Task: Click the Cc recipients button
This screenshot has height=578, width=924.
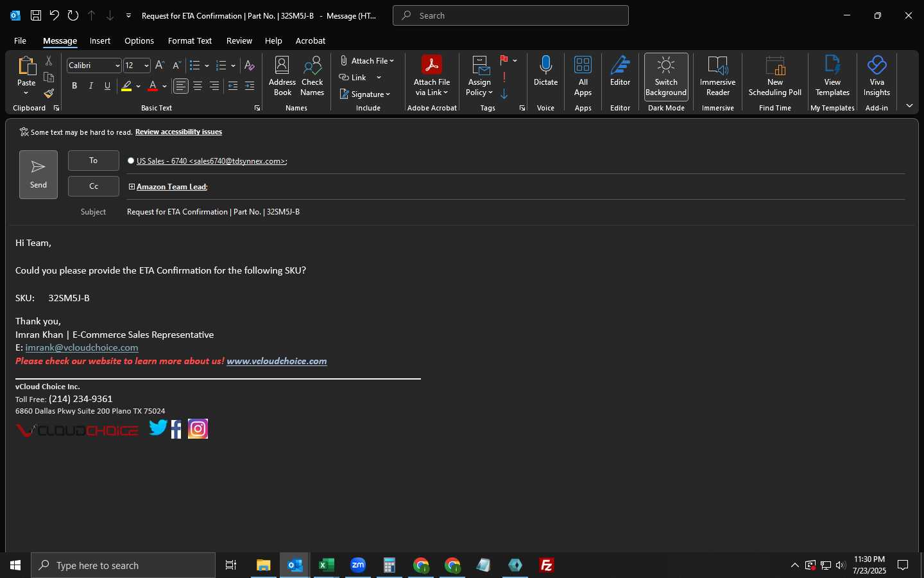Action: pyautogui.click(x=94, y=186)
